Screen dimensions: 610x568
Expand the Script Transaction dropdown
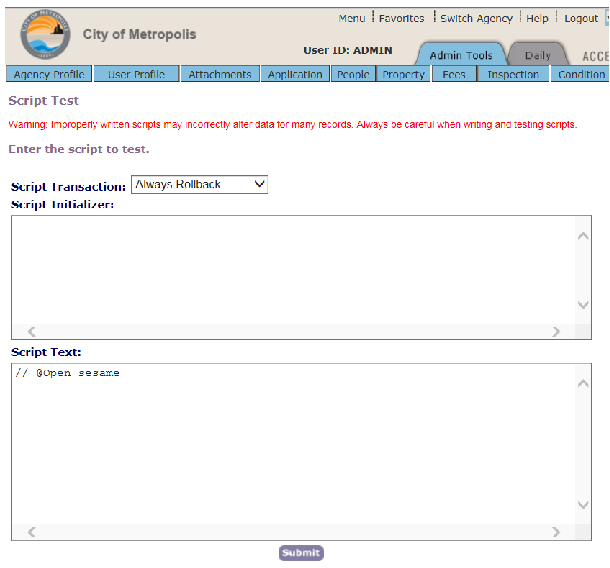click(199, 185)
